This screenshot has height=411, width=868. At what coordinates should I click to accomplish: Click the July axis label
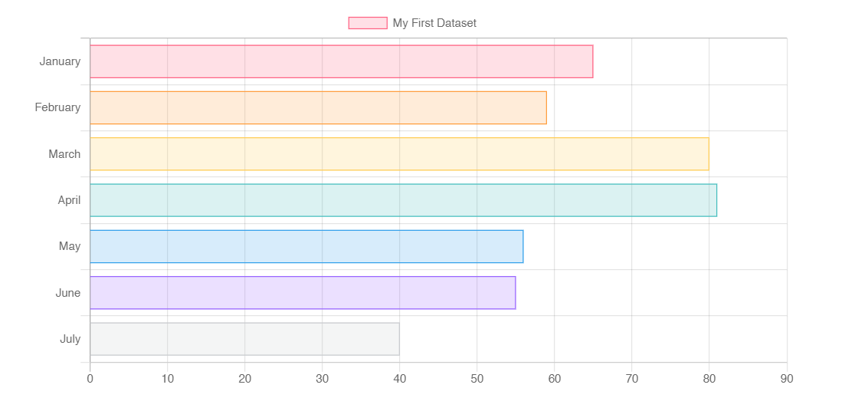70,339
